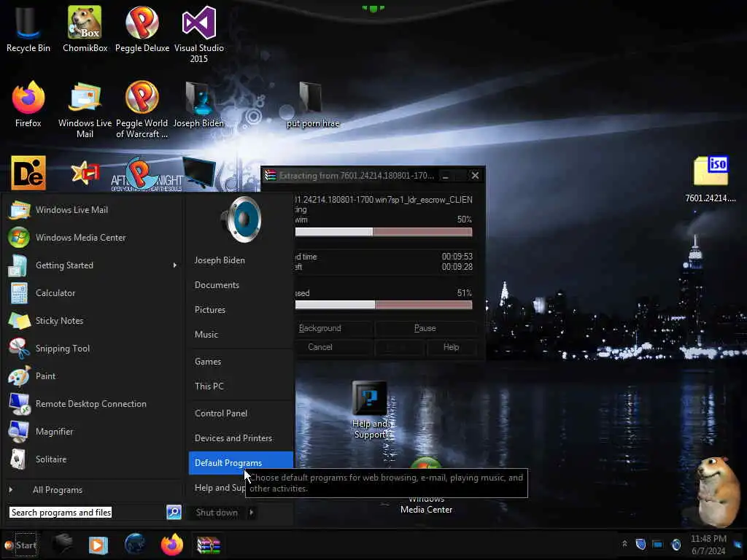Open the Joseph Biden desktop folder
Screen dimensions: 747x560
(198, 105)
